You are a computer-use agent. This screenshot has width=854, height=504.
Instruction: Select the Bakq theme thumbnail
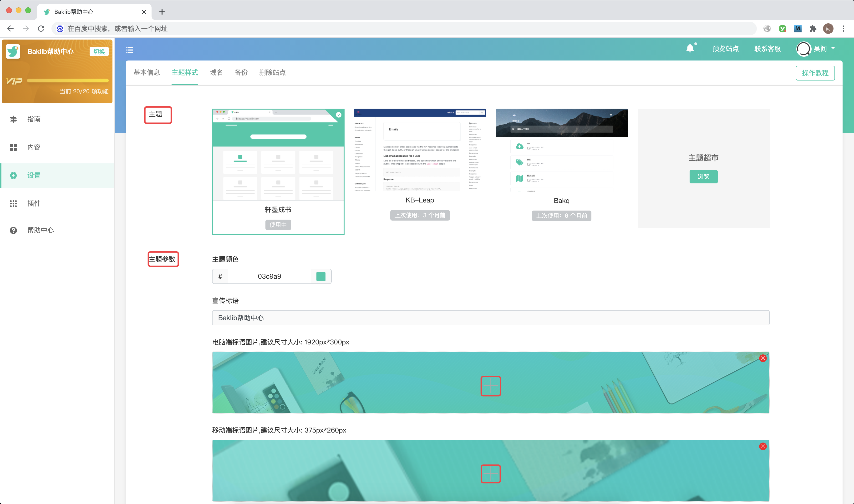(x=562, y=150)
